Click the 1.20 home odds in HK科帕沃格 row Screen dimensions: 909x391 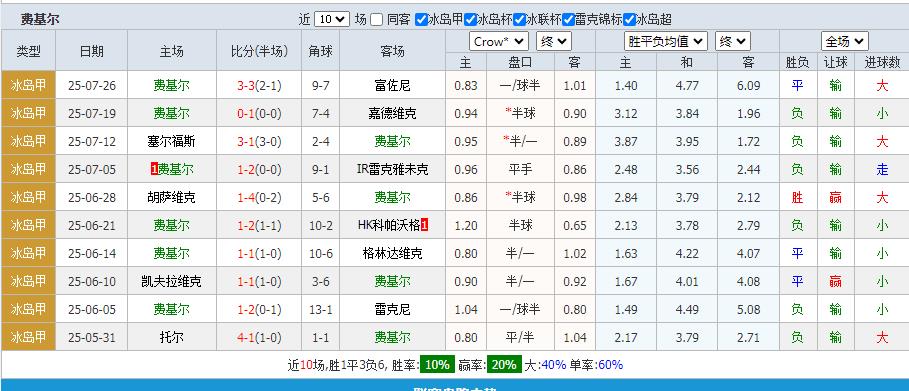coord(466,225)
